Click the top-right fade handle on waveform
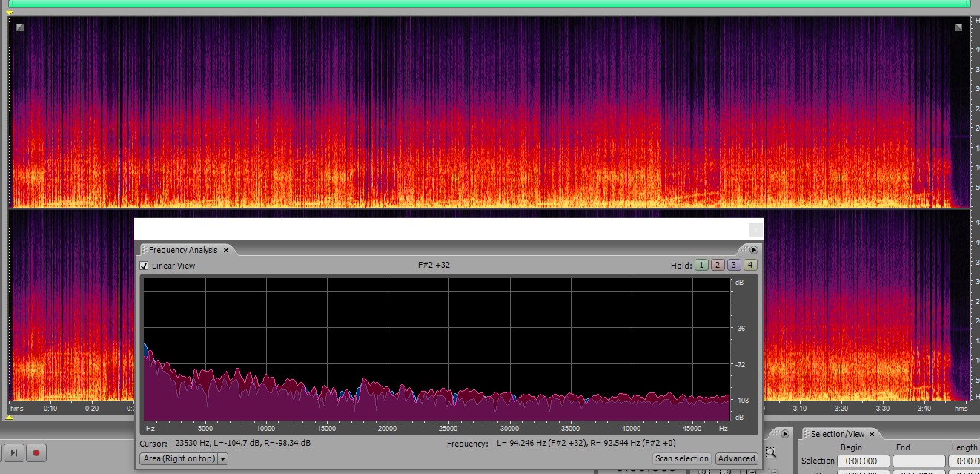Viewport: 980px width, 474px height. tap(959, 27)
